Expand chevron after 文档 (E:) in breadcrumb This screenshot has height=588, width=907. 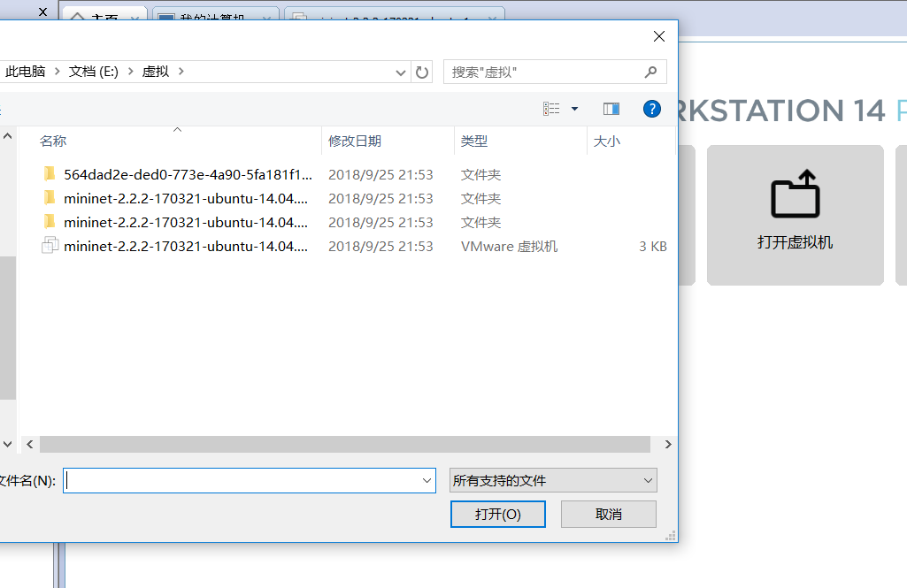tap(131, 71)
